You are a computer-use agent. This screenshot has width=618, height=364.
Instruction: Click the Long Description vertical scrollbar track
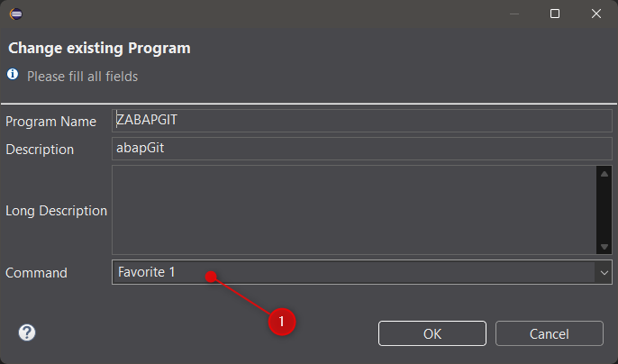point(604,210)
